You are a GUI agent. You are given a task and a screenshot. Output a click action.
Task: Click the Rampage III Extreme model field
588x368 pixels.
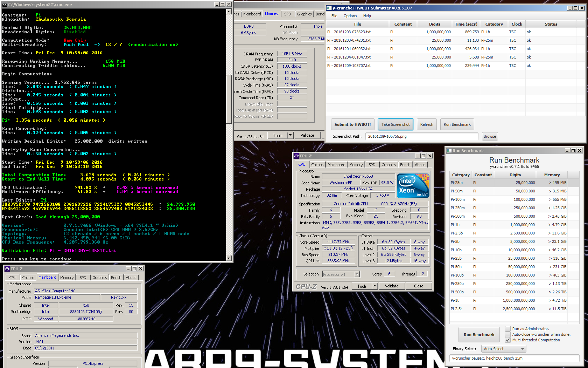click(x=67, y=297)
